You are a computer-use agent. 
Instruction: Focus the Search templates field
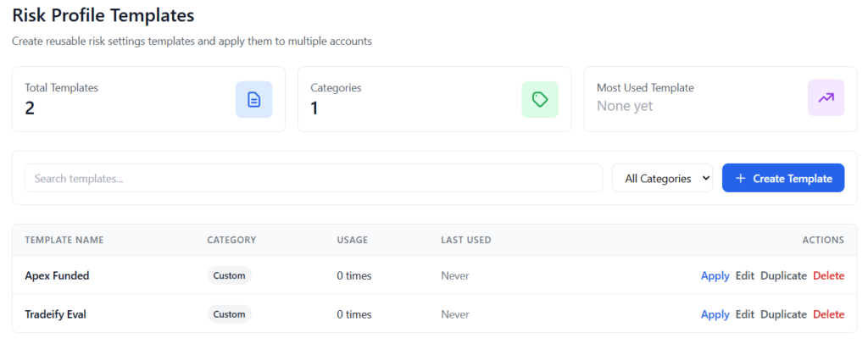313,179
